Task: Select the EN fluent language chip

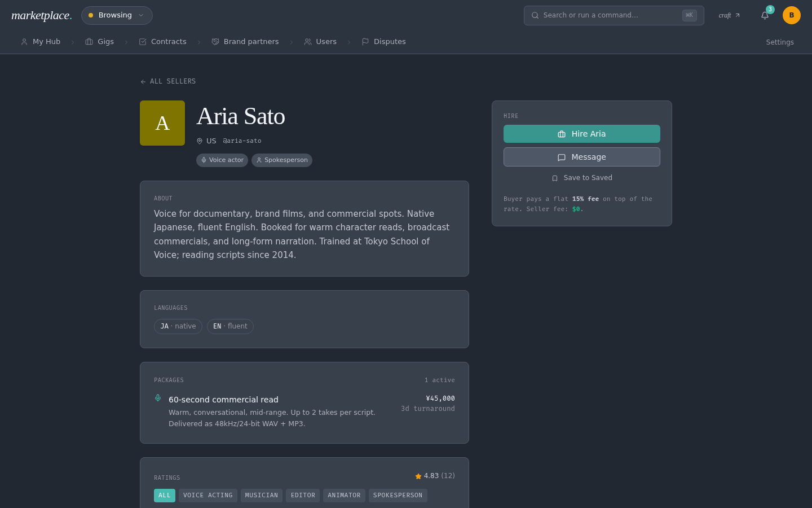Action: [230, 326]
